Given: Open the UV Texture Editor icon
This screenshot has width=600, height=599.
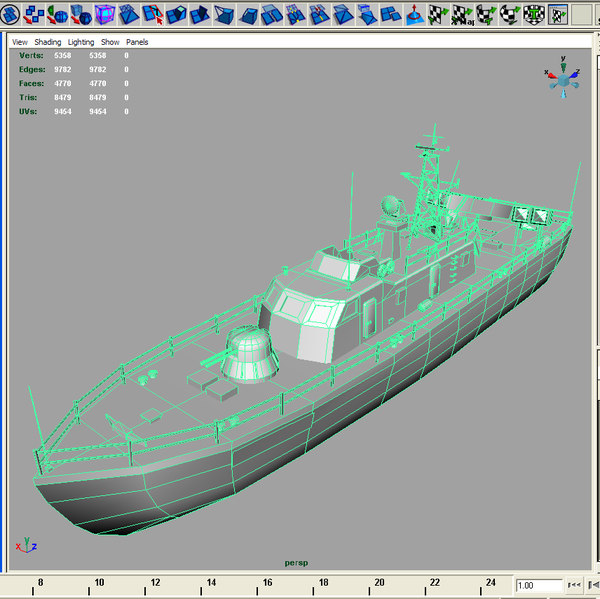Looking at the screenshot, I should click(x=558, y=14).
